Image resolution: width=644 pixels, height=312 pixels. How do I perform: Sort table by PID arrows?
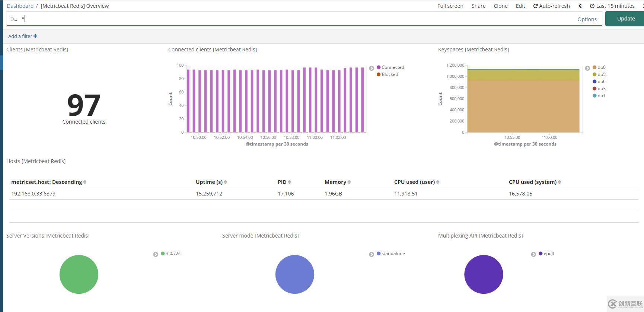pyautogui.click(x=290, y=182)
